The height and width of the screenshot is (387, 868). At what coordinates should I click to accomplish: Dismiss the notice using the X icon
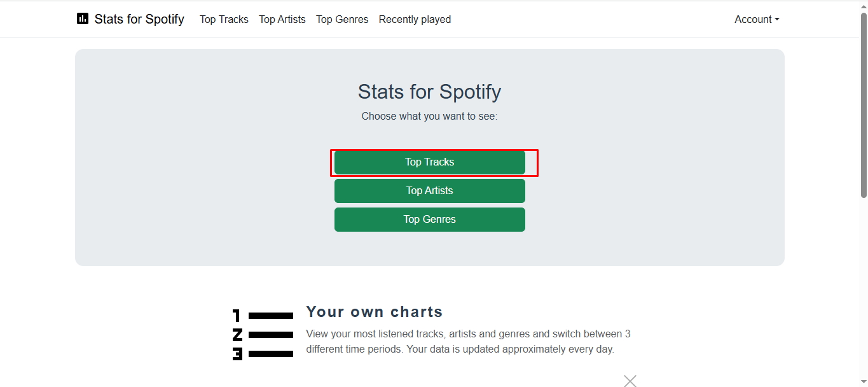click(630, 380)
